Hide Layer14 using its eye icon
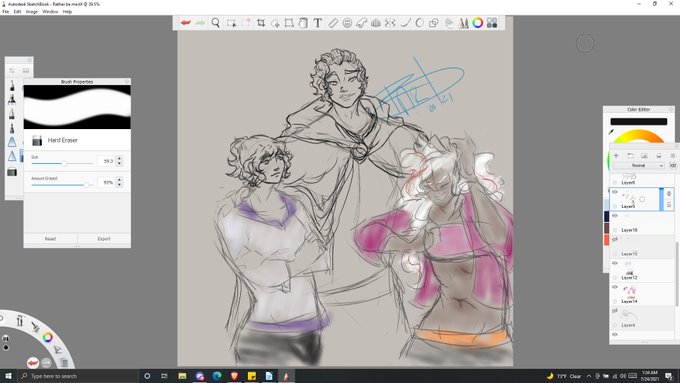This screenshot has width=680, height=383. click(x=615, y=287)
